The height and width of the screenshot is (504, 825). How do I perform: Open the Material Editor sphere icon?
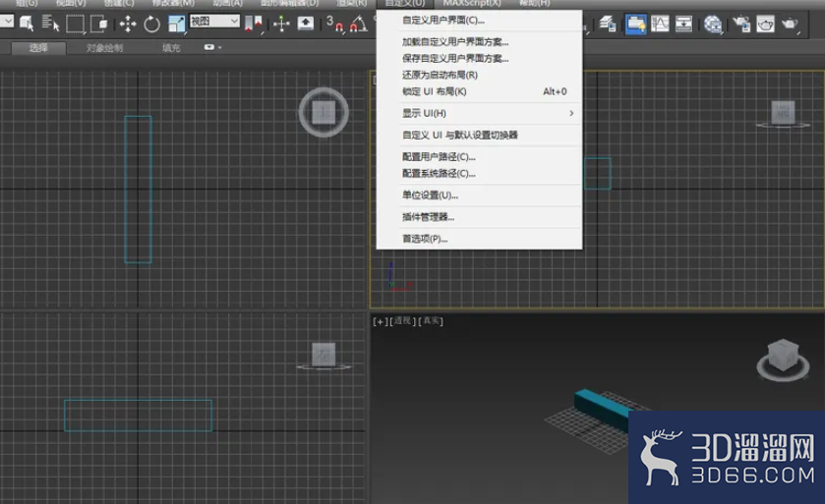[x=712, y=24]
